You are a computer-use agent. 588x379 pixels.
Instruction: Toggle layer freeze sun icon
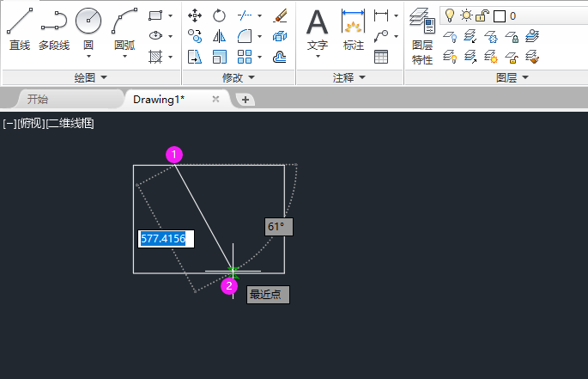coord(466,15)
